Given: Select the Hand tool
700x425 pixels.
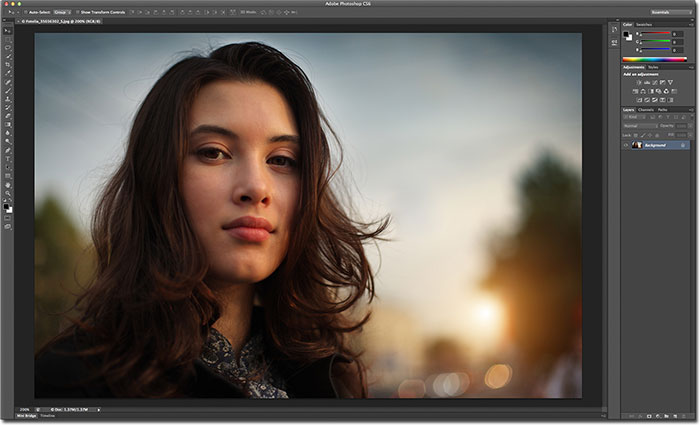Looking at the screenshot, I should (x=8, y=184).
